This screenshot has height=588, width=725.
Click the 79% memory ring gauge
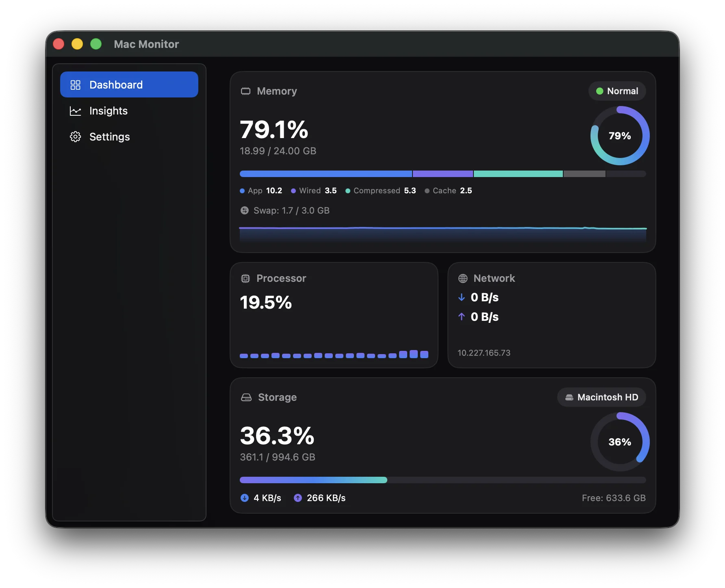tap(620, 136)
